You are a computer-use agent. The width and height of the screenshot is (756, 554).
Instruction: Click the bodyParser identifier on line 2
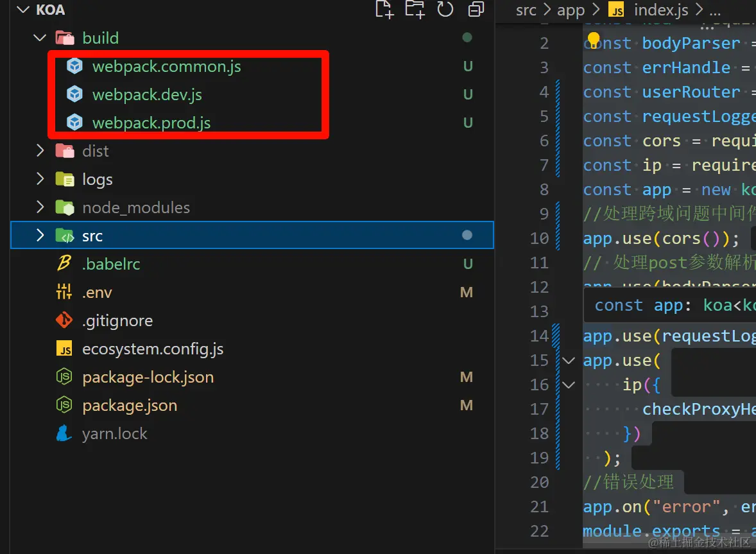(691, 44)
